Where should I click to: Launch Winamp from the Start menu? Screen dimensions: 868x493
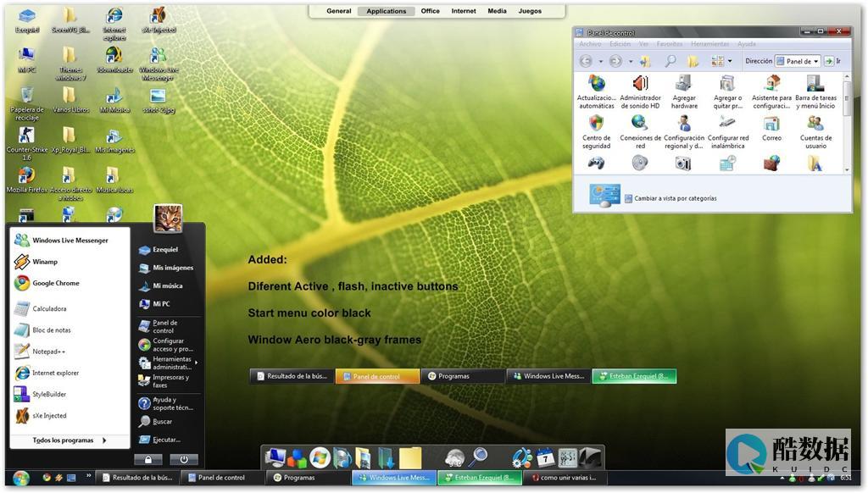(44, 262)
